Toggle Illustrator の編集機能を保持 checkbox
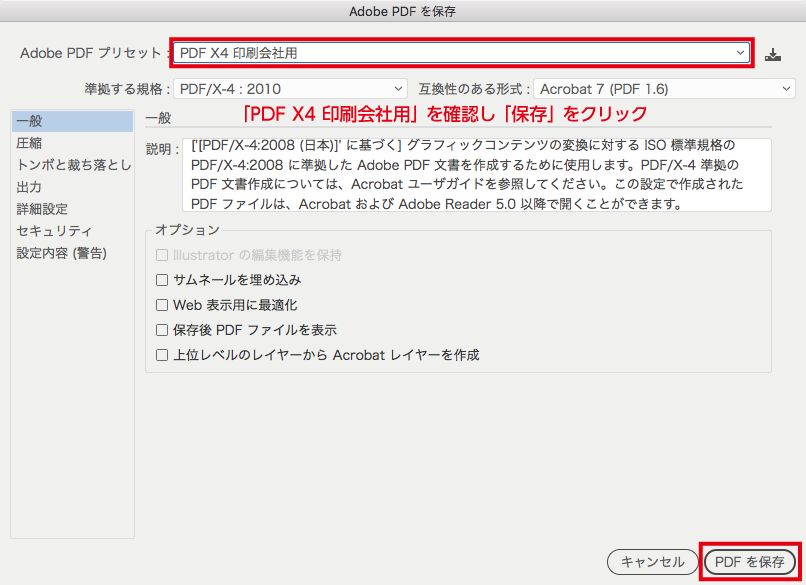This screenshot has height=585, width=806. coord(162,255)
